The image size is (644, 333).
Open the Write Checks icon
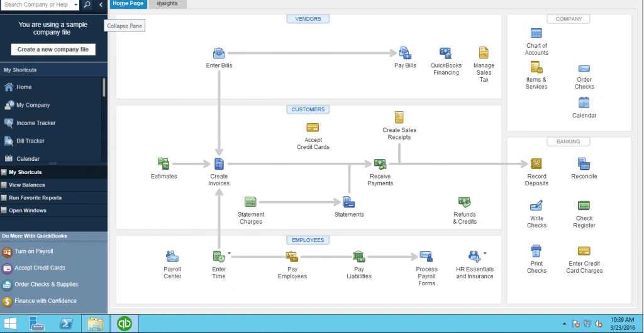coord(536,206)
